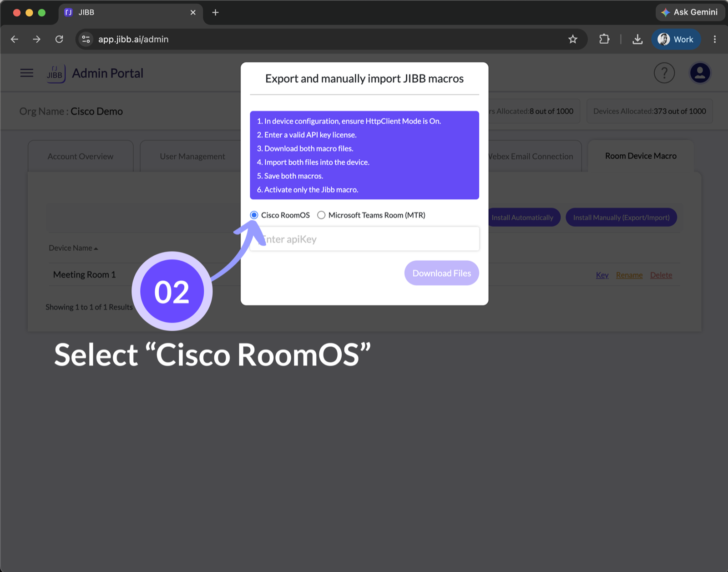This screenshot has height=572, width=728.
Task: Open the Room Device Macro tab
Action: click(641, 156)
